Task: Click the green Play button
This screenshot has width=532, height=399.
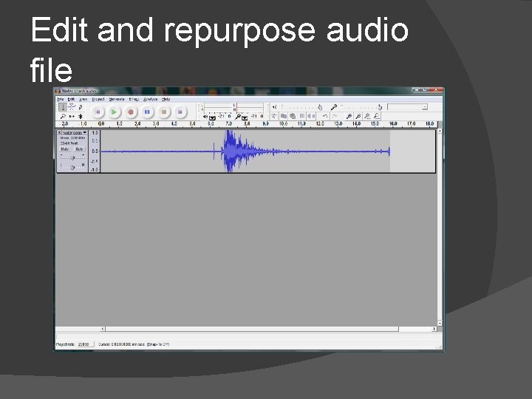Action: [x=114, y=112]
